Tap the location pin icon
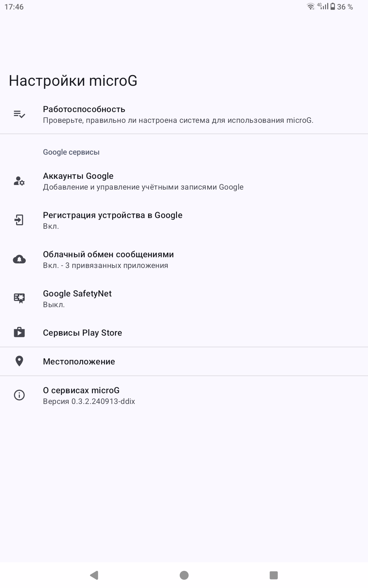368x588 pixels. tap(19, 361)
